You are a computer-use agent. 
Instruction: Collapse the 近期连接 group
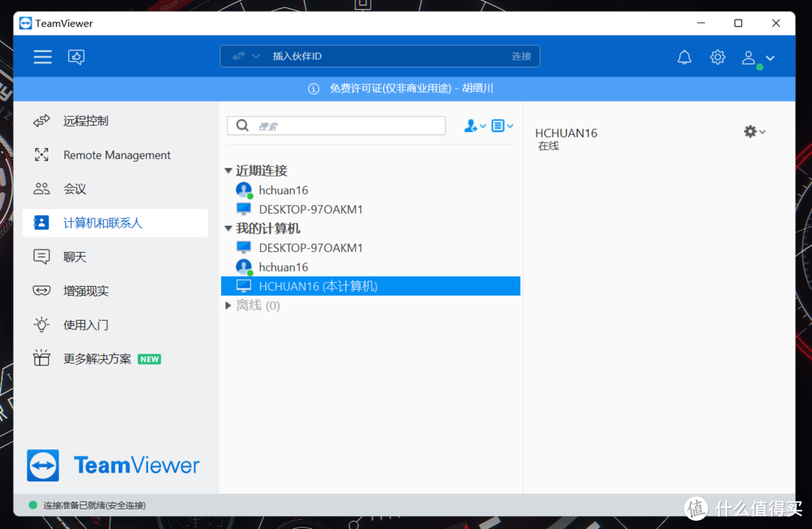[x=229, y=171]
